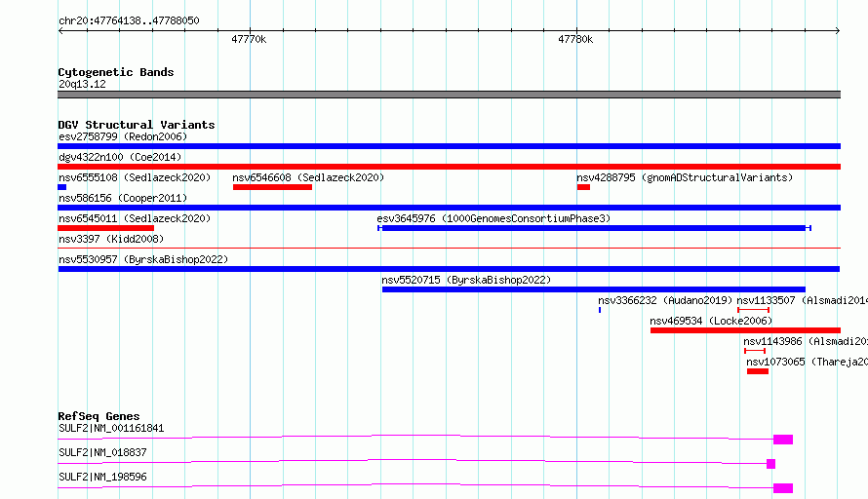Click the nsv3366232 (Audano2019) label

(665, 300)
